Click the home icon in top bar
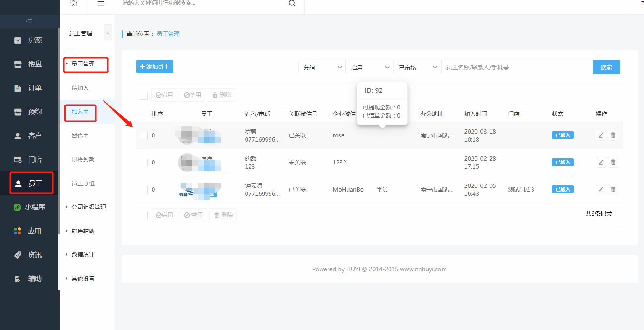This screenshot has width=644, height=330. [74, 3]
